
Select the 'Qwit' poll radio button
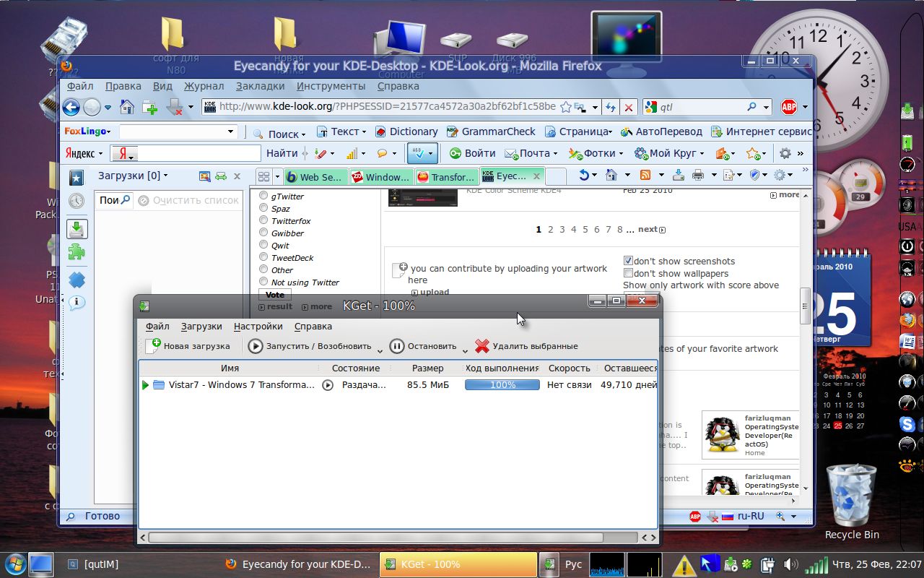click(263, 245)
